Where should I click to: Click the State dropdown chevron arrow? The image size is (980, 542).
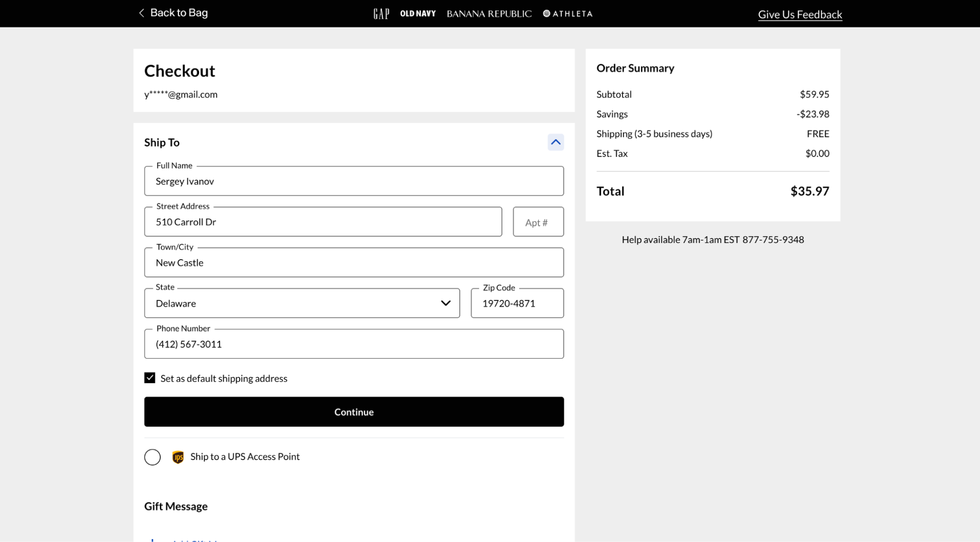click(445, 303)
